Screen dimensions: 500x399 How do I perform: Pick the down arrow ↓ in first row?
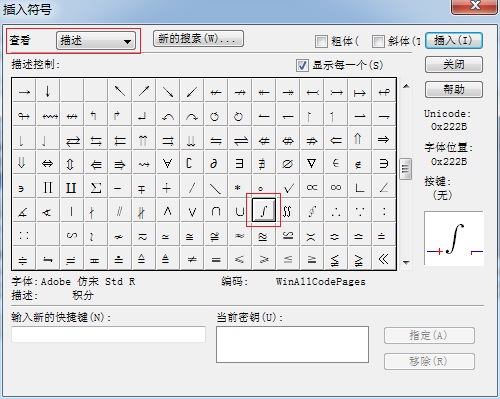tap(48, 91)
